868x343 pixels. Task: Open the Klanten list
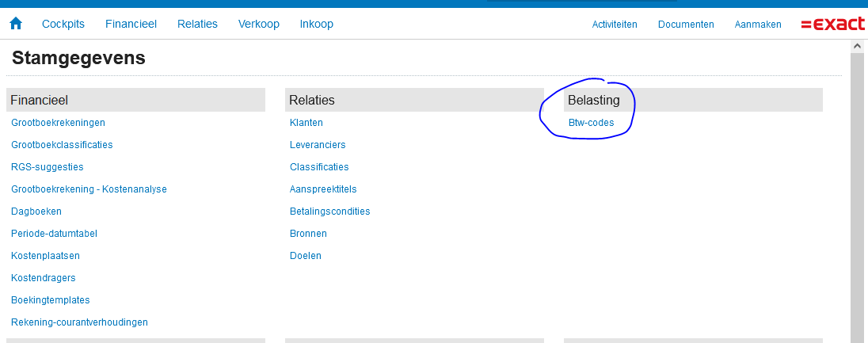pos(306,123)
